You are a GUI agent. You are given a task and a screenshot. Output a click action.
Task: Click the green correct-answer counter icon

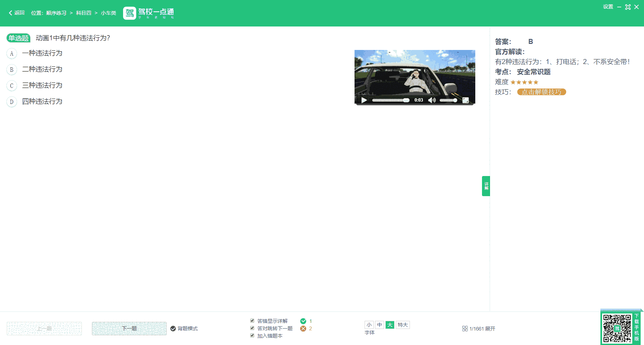(x=303, y=321)
